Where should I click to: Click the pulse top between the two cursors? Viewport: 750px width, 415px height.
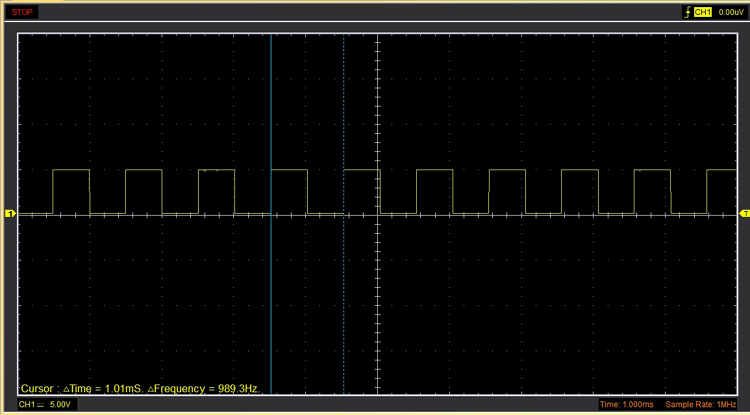coord(289,170)
